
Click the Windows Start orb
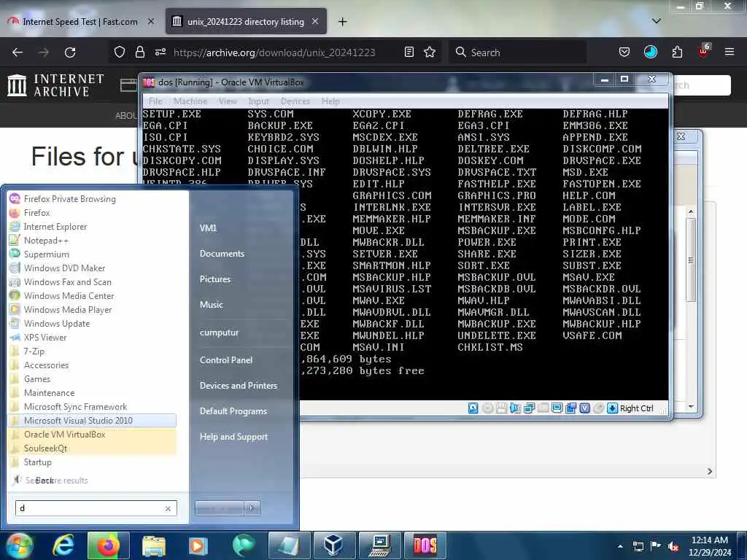pyautogui.click(x=18, y=545)
